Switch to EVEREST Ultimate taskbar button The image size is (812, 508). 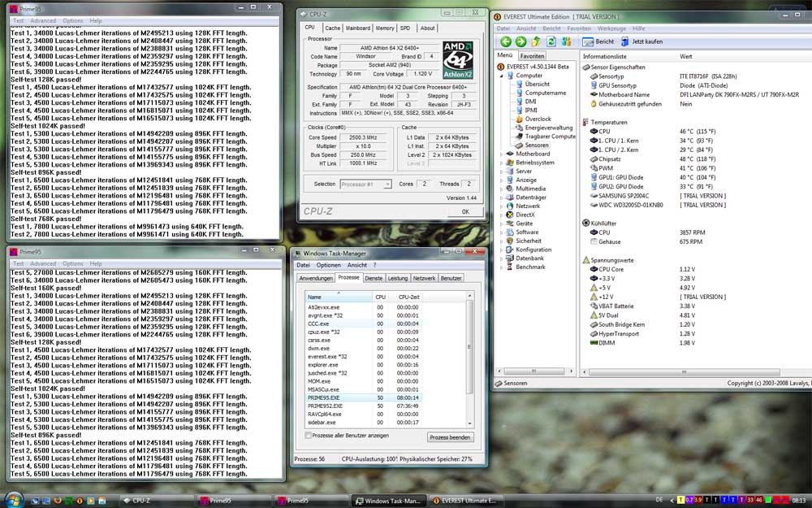465,501
